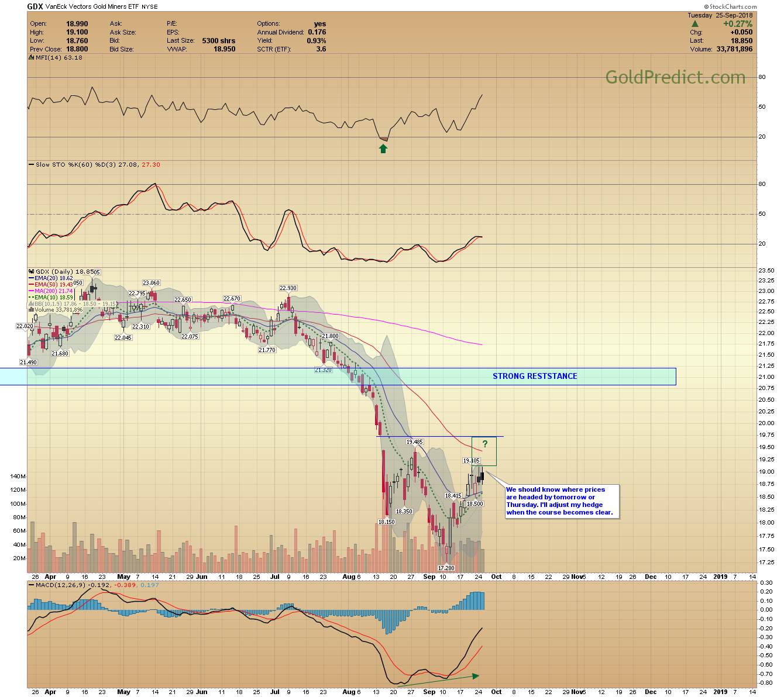Click the STRONG RESISTANCE zone label
Viewport: 784px width, 697px height.
coord(535,377)
